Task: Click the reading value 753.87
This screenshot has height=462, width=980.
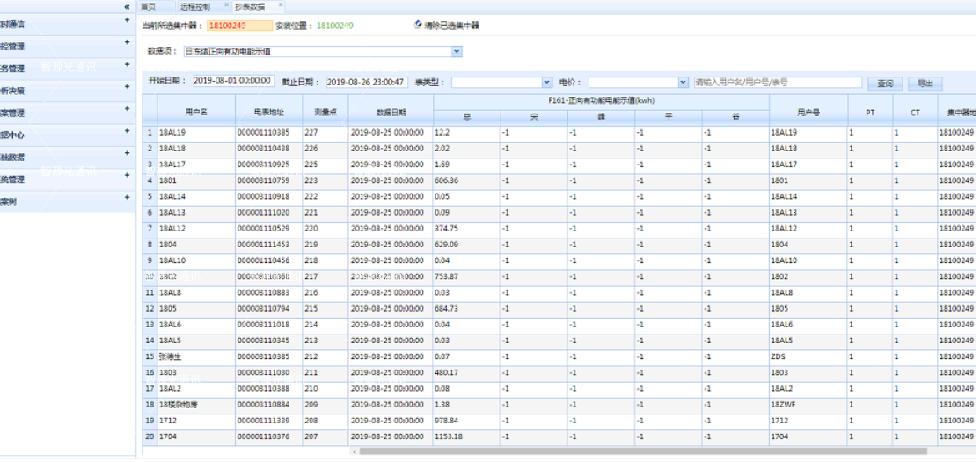Action: 446,276
